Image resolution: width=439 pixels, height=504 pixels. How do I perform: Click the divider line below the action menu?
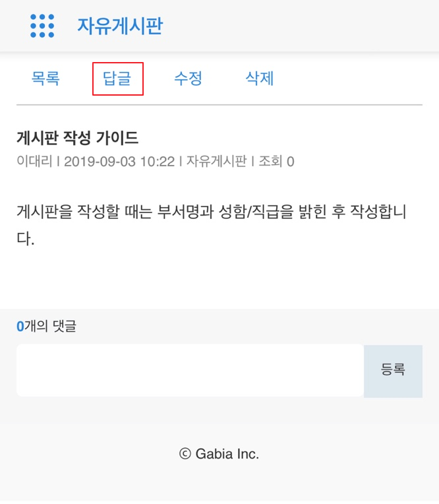219,105
